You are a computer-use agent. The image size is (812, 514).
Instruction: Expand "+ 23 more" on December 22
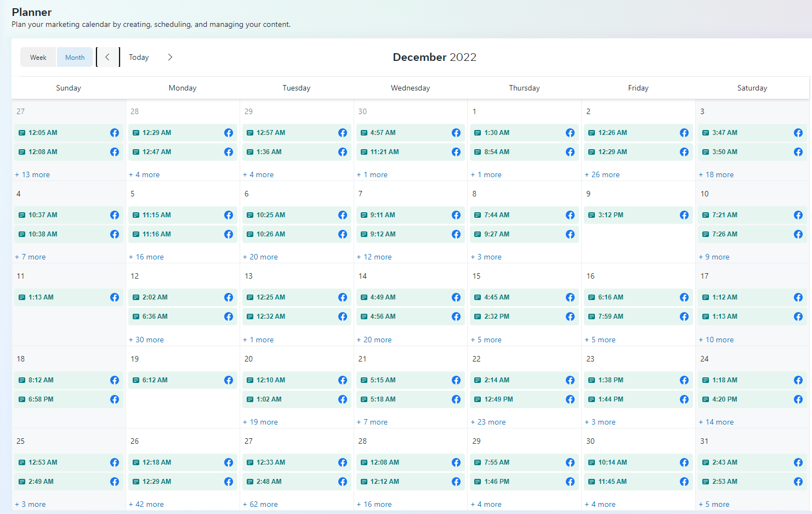tap(488, 422)
